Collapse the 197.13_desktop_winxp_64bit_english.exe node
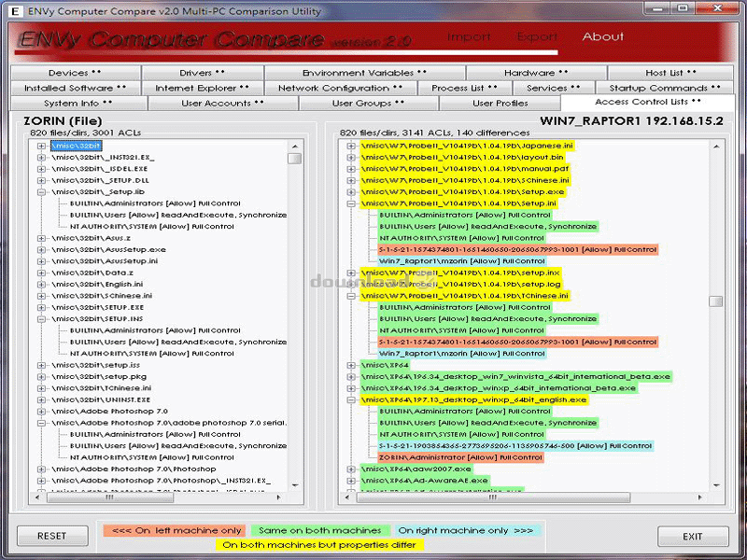This screenshot has height=560, width=747. pos(351,399)
